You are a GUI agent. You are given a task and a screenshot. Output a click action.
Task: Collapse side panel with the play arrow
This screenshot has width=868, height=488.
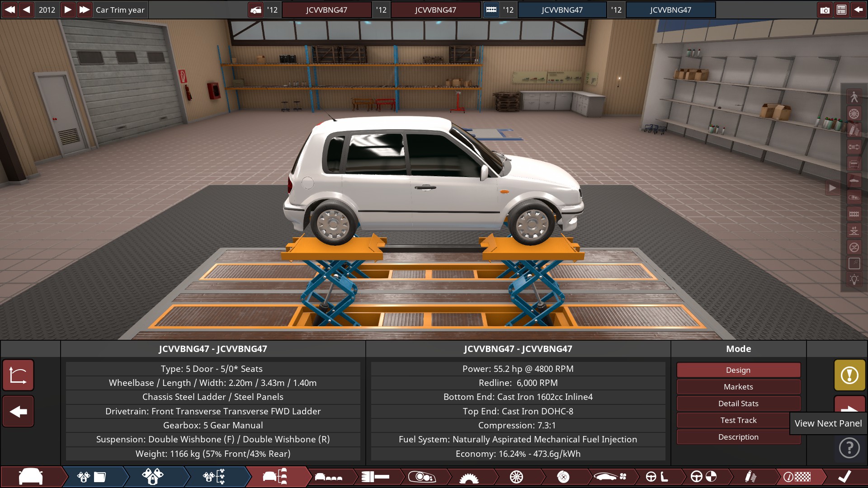point(832,188)
